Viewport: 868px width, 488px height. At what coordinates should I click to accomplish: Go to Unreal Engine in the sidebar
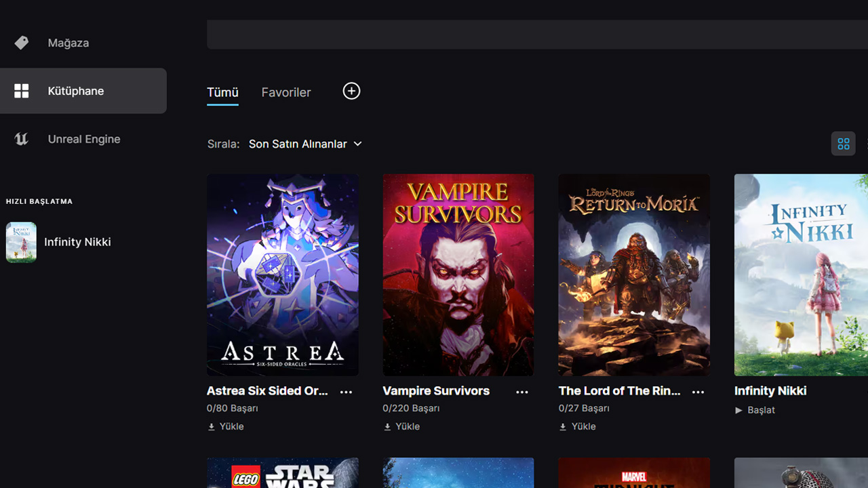click(x=83, y=139)
